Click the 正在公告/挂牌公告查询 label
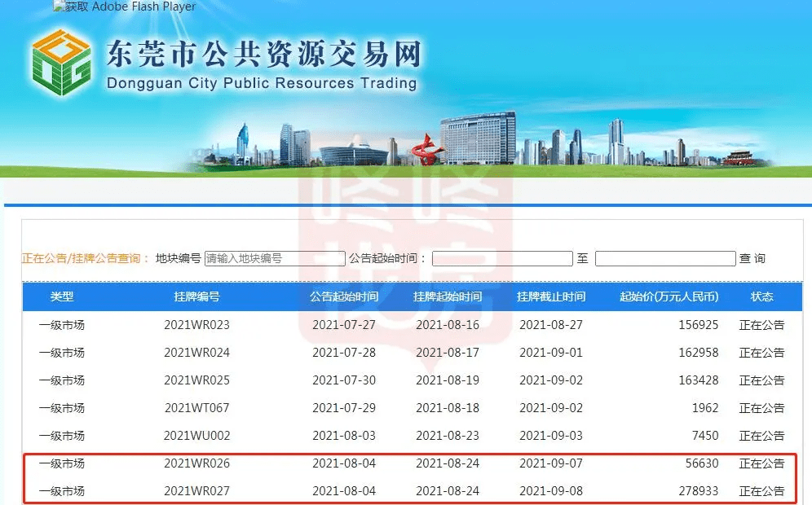Viewport: 812px width, 505px height. pyautogui.click(x=86, y=258)
